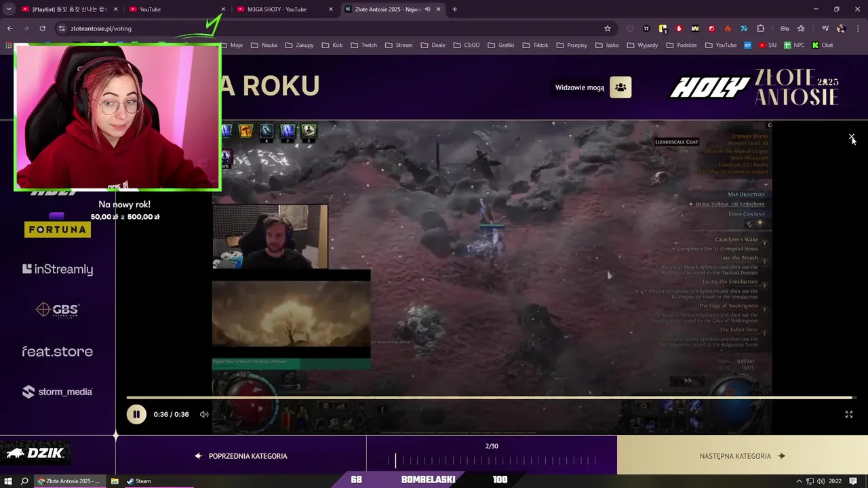Open the Wyjazdy bookmarks folder
This screenshot has height=488, width=868.
pyautogui.click(x=644, y=45)
